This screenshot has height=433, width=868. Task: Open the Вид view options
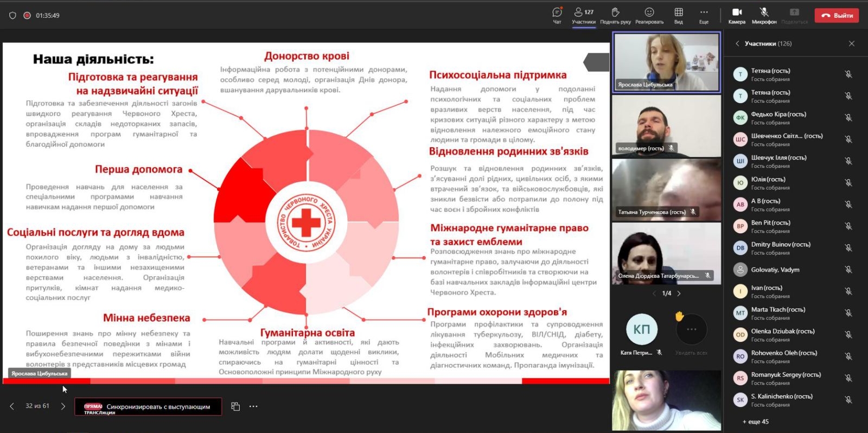679,15
